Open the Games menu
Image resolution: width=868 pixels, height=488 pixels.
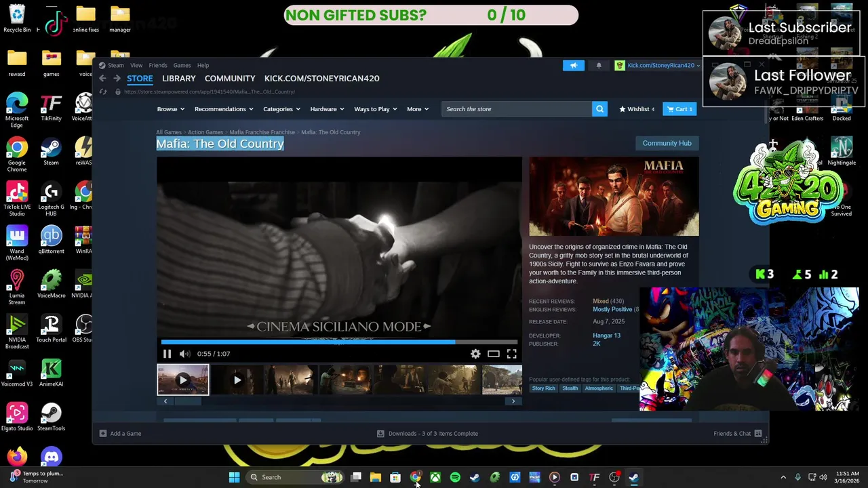(x=182, y=66)
